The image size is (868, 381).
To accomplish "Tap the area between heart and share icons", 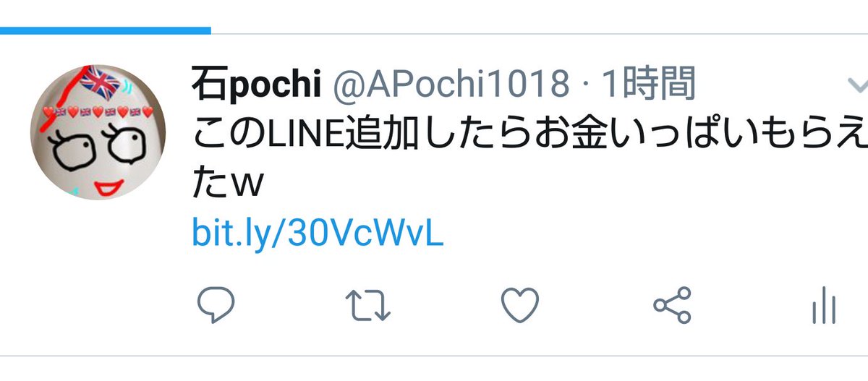I will coord(597,305).
